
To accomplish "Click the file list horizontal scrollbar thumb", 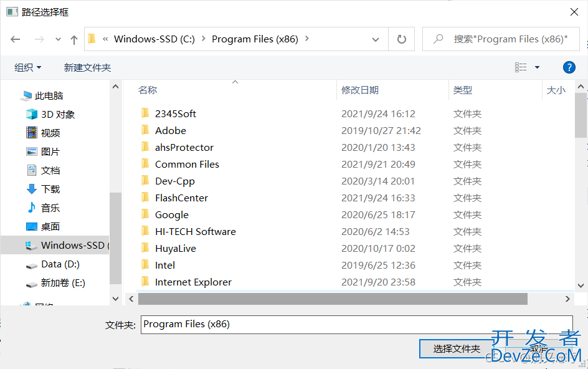I will pyautogui.click(x=333, y=299).
